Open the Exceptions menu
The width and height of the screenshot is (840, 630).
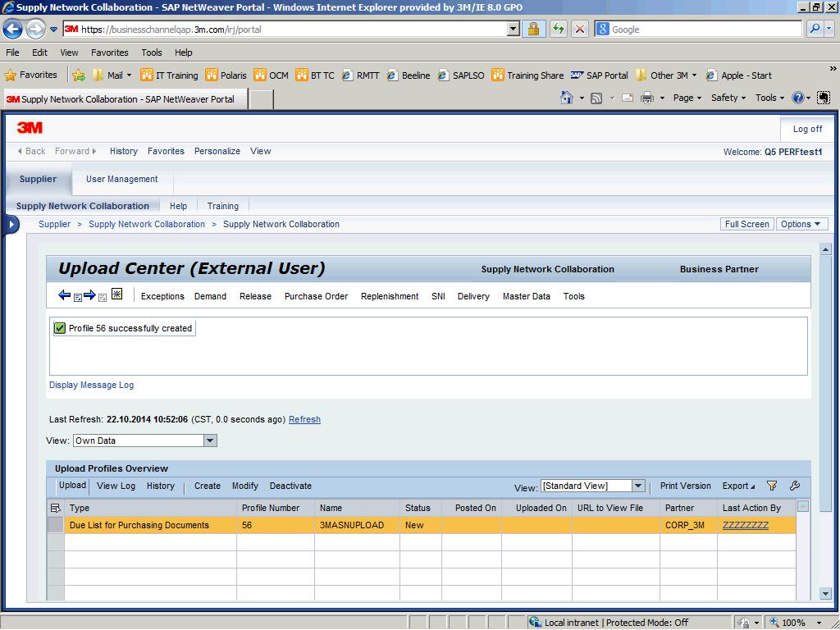(x=162, y=296)
